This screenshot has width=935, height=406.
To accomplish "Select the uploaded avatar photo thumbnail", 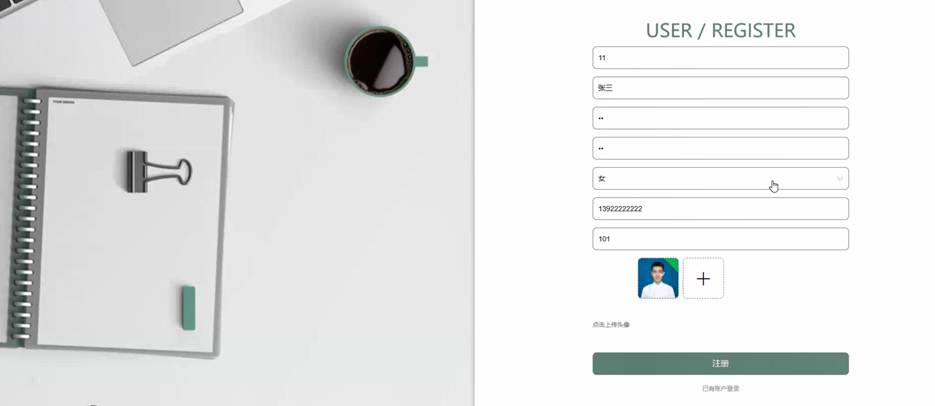I will [x=658, y=278].
